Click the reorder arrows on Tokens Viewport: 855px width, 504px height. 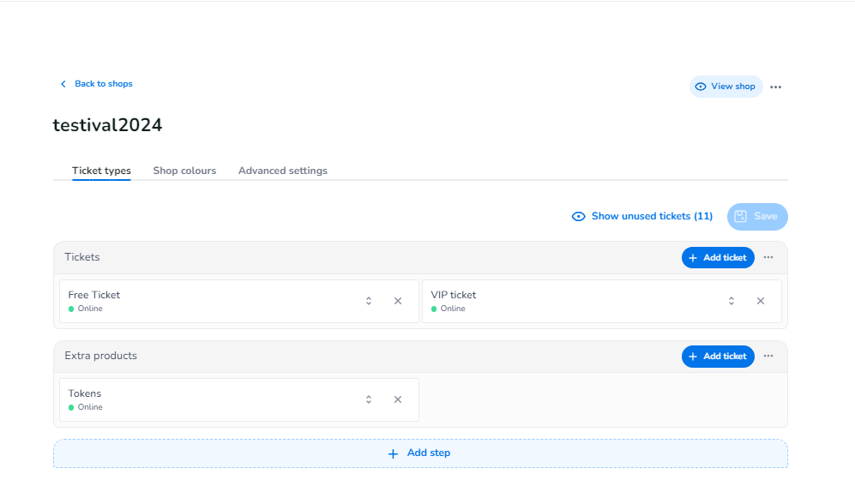pyautogui.click(x=369, y=399)
